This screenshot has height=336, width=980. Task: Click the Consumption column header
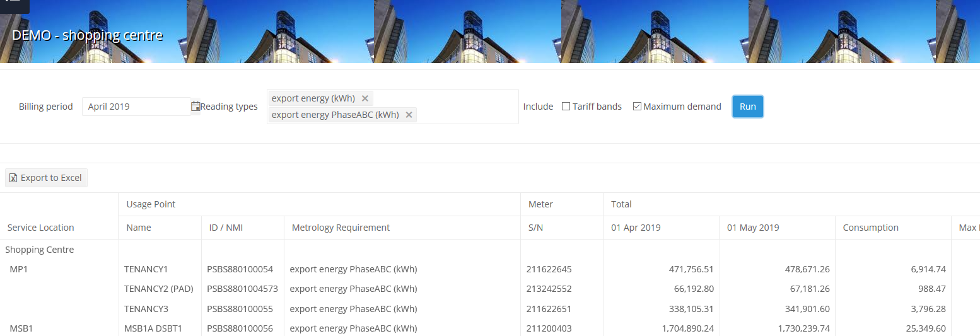(x=870, y=228)
